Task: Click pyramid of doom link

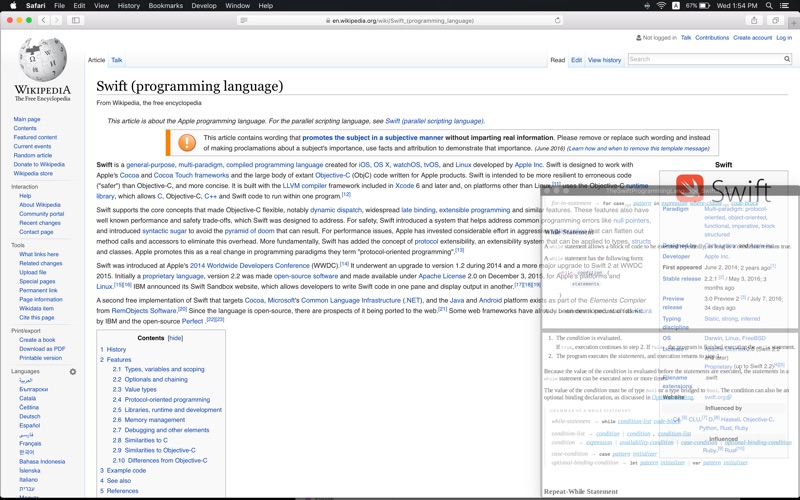Action: [x=249, y=231]
